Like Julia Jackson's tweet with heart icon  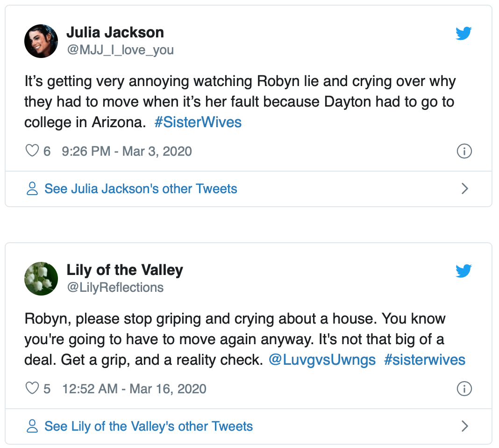pos(32,151)
